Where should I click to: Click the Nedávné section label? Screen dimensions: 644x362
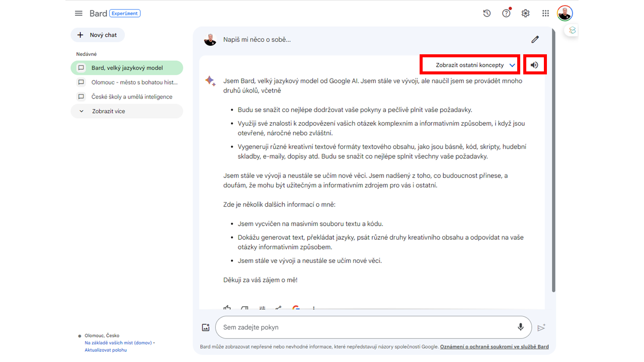87,54
